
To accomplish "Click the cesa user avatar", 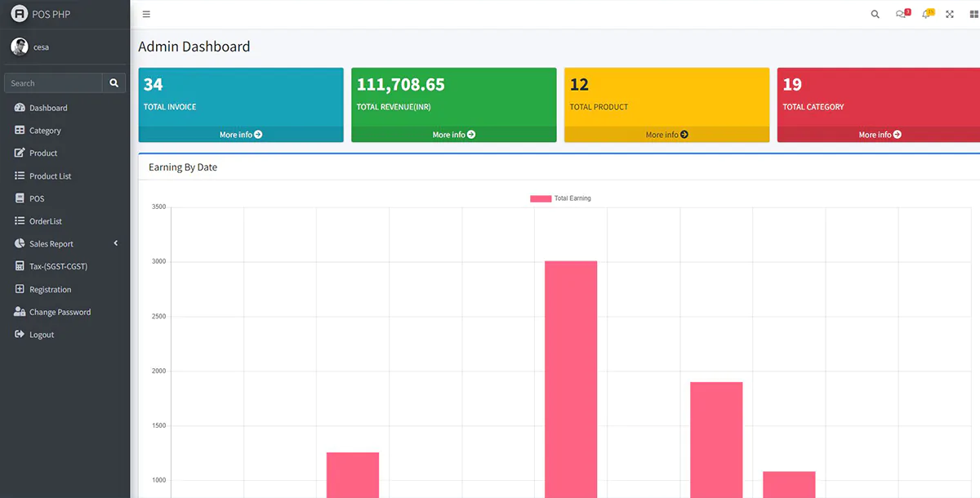I will tap(20, 47).
